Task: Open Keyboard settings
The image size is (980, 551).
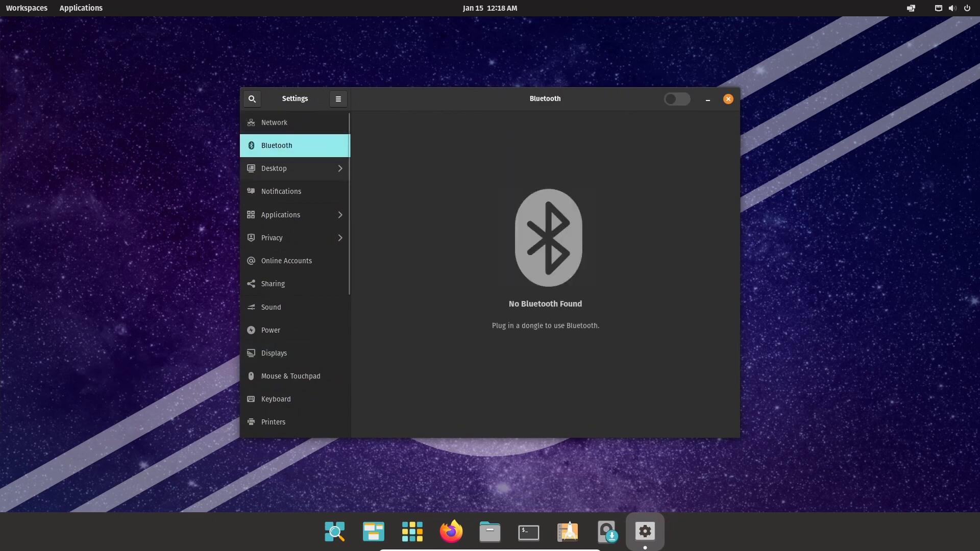Action: point(276,399)
